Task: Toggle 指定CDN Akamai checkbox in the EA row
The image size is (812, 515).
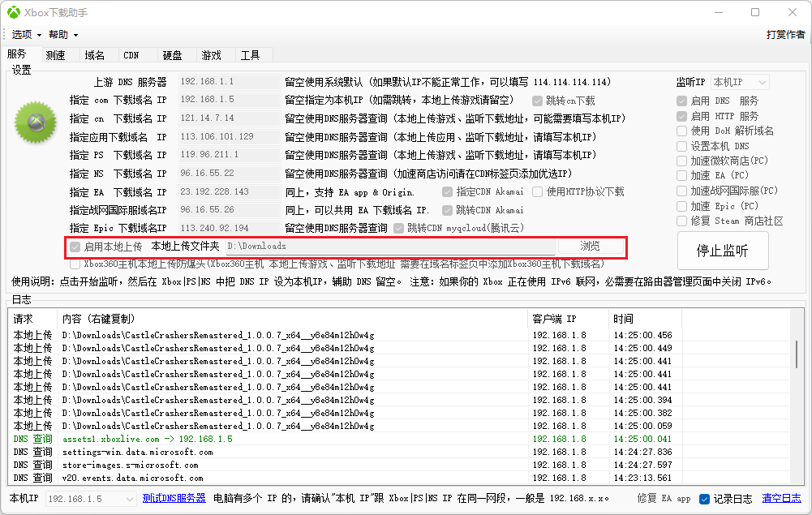Action: tap(483, 192)
